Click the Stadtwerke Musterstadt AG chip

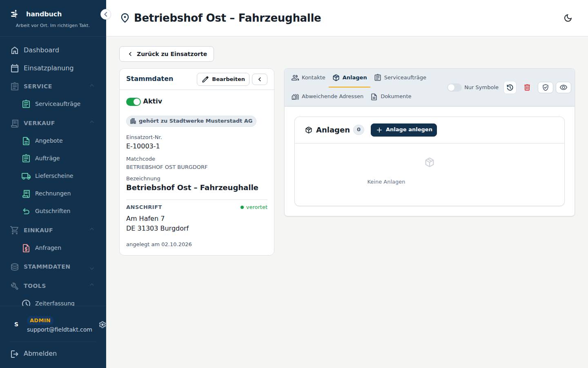coord(191,121)
